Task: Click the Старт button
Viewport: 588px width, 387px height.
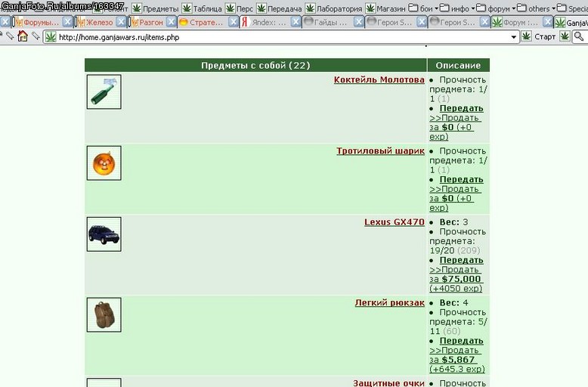Action: (x=545, y=36)
